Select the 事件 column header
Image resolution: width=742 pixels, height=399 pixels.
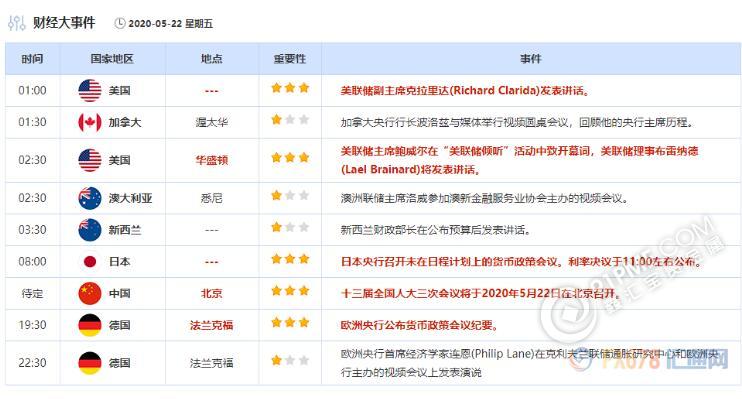[x=530, y=59]
